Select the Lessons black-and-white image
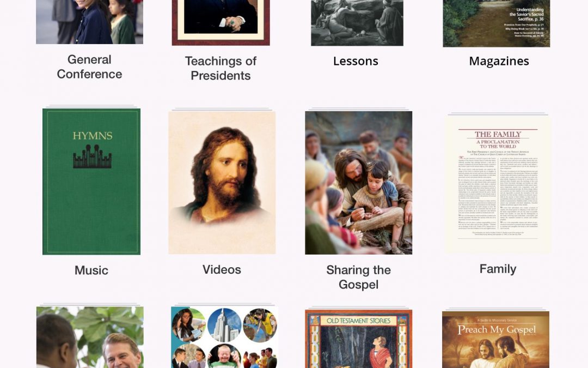 [x=357, y=22]
